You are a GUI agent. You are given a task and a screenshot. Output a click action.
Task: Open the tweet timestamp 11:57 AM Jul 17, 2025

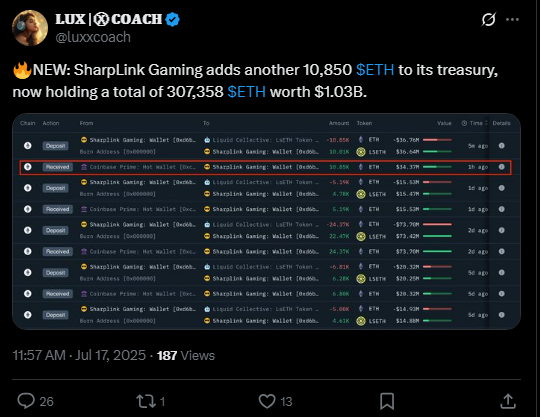tap(79, 355)
